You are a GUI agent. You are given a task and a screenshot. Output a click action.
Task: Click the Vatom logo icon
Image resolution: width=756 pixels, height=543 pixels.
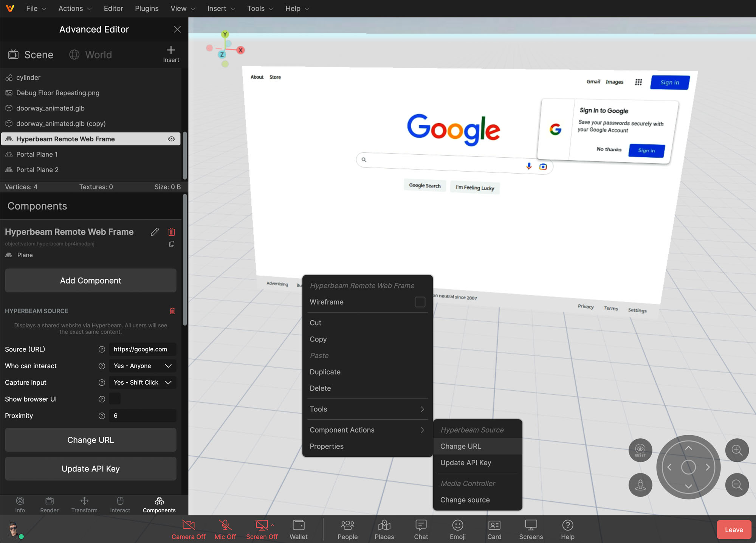(10, 8)
